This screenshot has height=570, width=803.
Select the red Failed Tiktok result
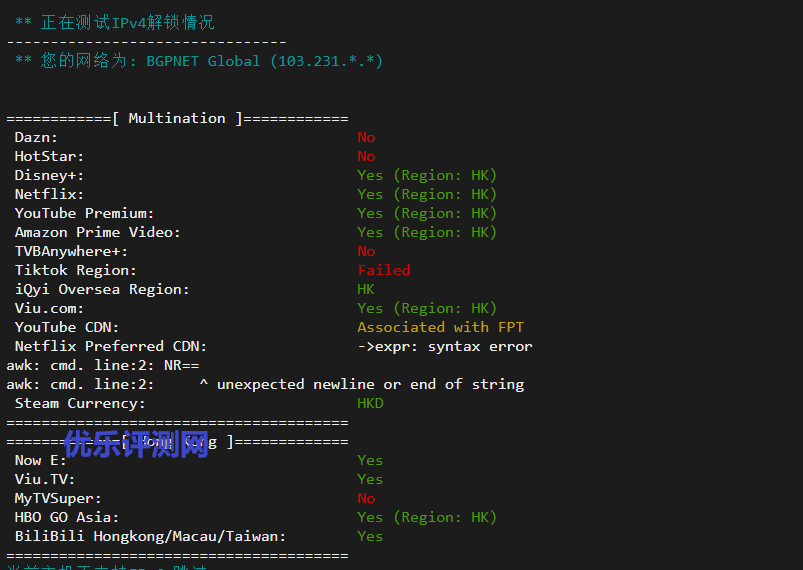coord(384,270)
